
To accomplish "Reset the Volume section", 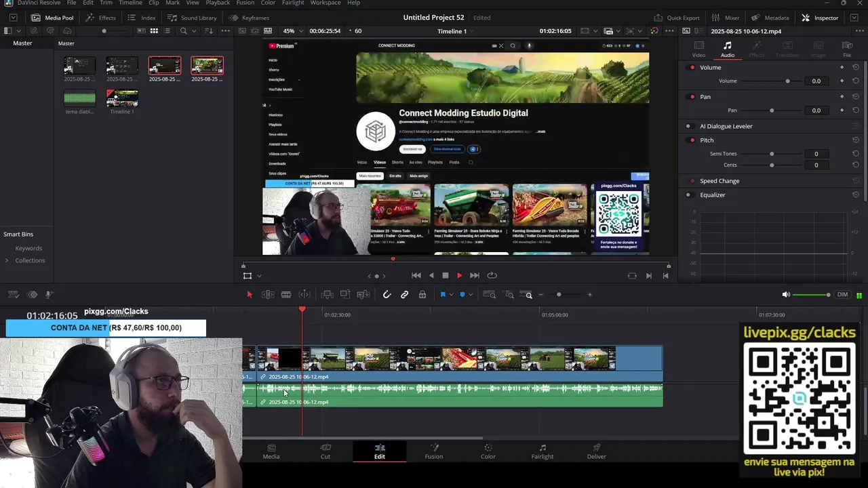I will coord(856,67).
